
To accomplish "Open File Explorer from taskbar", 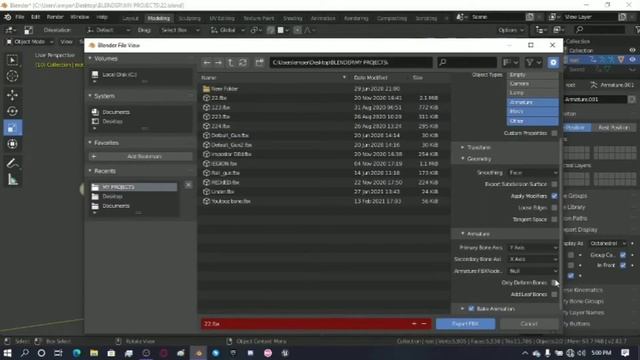I will (94, 353).
